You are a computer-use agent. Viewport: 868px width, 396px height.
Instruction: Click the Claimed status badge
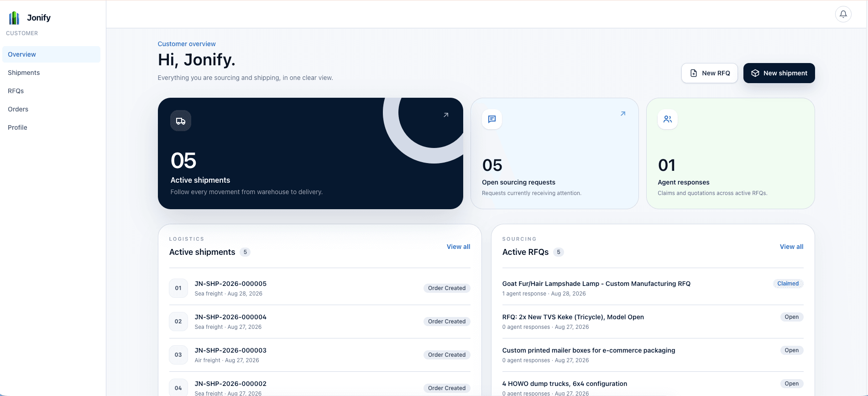(x=788, y=284)
